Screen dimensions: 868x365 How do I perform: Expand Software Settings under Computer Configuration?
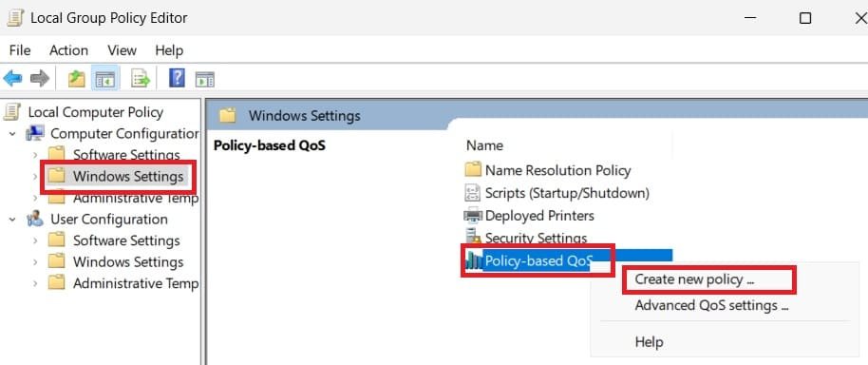pos(35,155)
